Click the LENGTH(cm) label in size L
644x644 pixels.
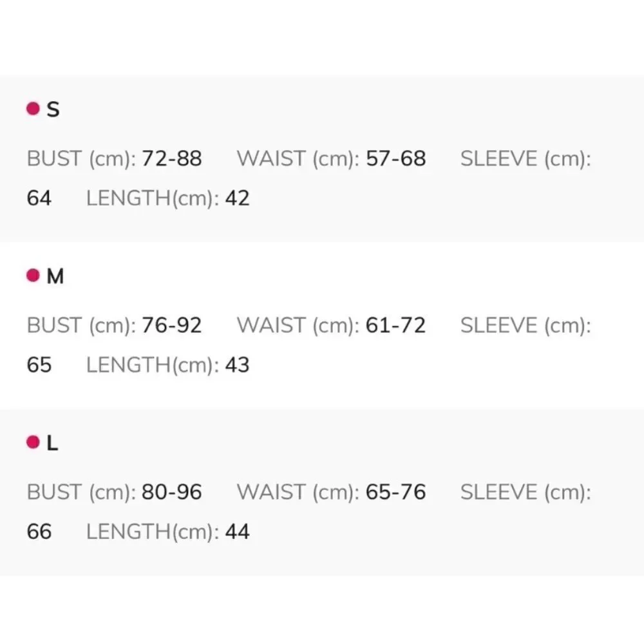pyautogui.click(x=153, y=532)
